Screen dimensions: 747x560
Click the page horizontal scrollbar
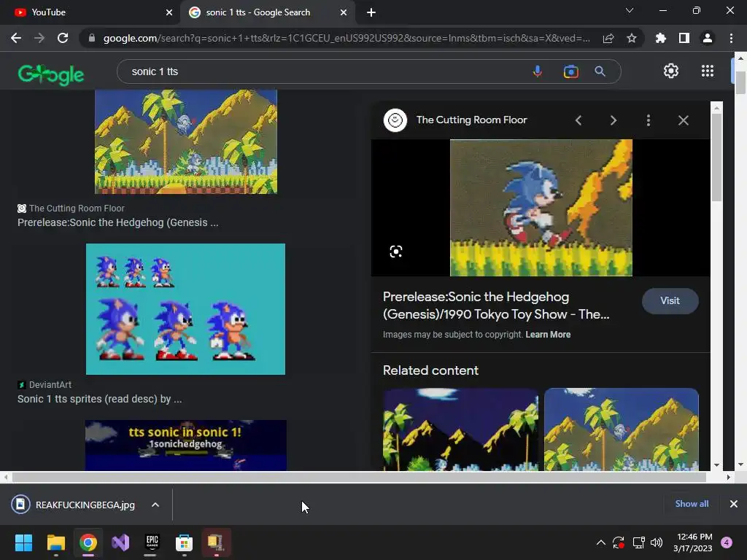pyautogui.click(x=359, y=477)
